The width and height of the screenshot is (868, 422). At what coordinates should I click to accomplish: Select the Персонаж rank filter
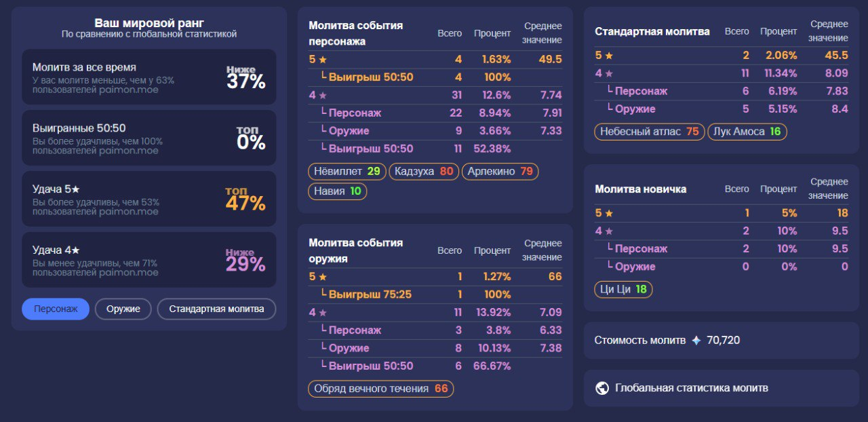56,309
